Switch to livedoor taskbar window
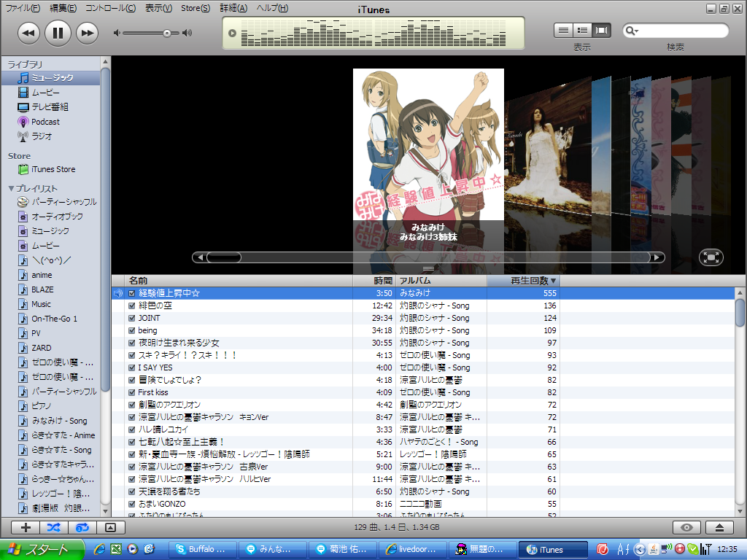This screenshot has height=560, width=747. 414,550
